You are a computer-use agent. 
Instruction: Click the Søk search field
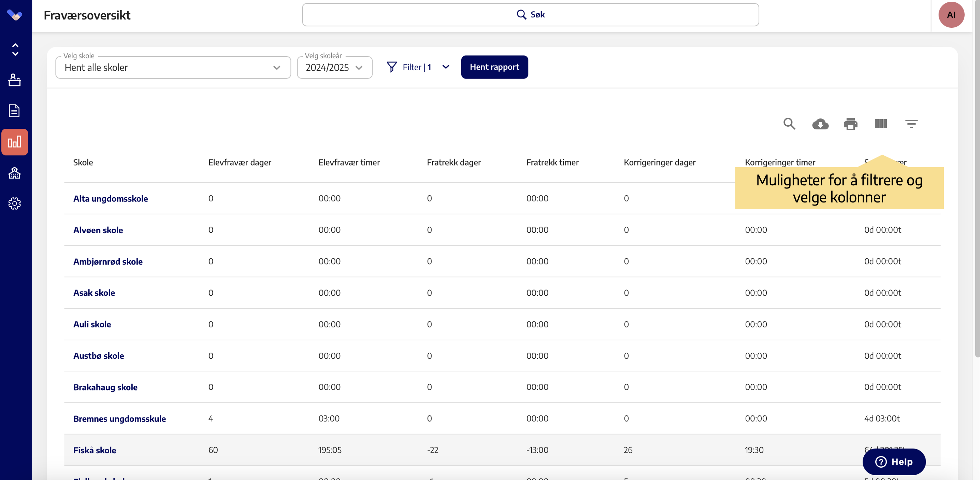530,15
